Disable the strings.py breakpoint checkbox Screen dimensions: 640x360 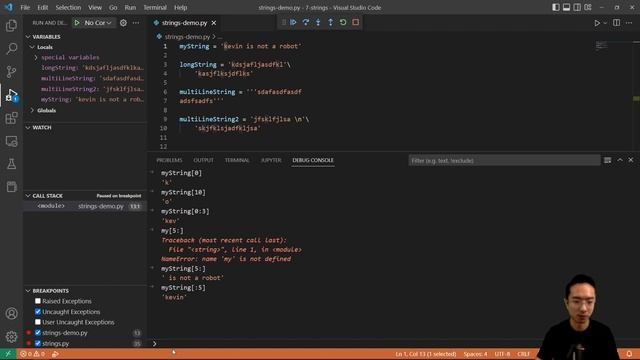[38, 343]
